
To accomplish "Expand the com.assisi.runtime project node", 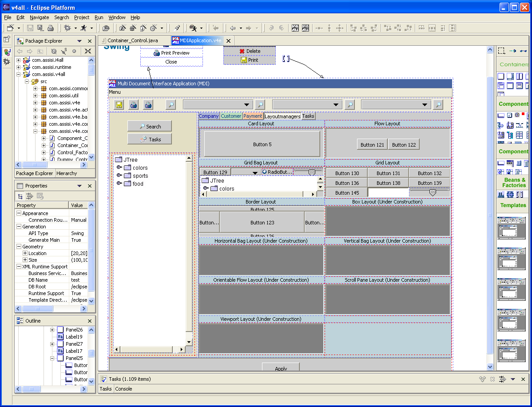I will coord(19,67).
